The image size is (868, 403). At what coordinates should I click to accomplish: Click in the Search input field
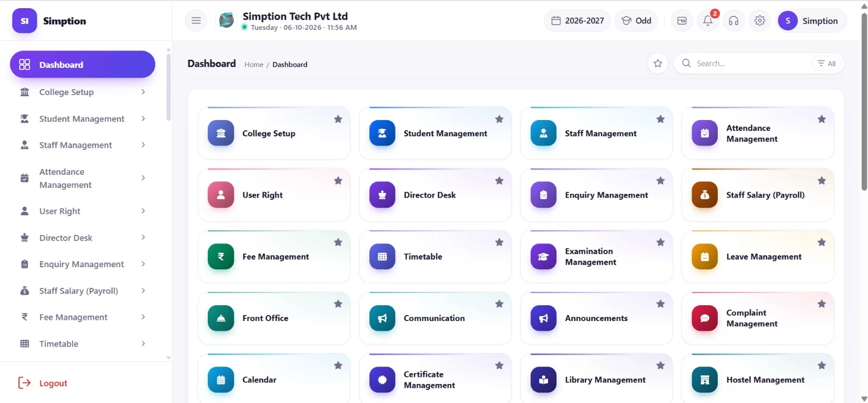tap(751, 64)
